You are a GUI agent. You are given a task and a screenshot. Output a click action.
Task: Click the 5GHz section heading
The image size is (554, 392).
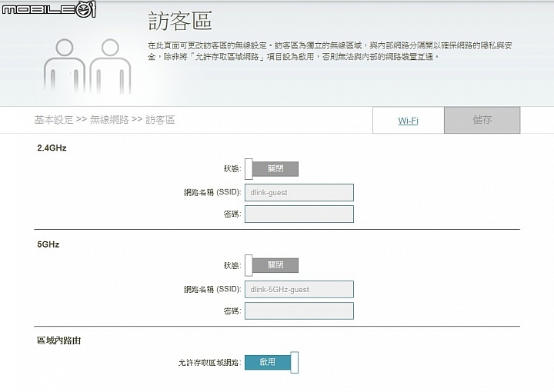pyautogui.click(x=48, y=244)
